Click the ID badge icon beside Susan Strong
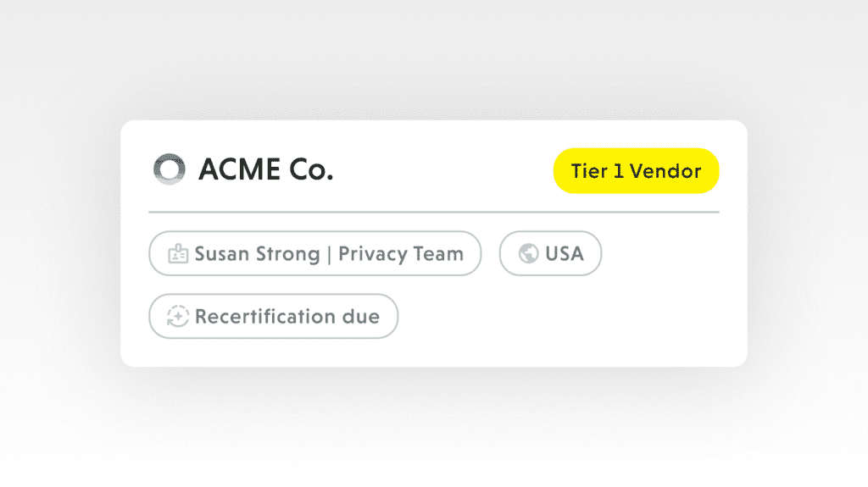This screenshot has width=868, height=487. tap(178, 254)
